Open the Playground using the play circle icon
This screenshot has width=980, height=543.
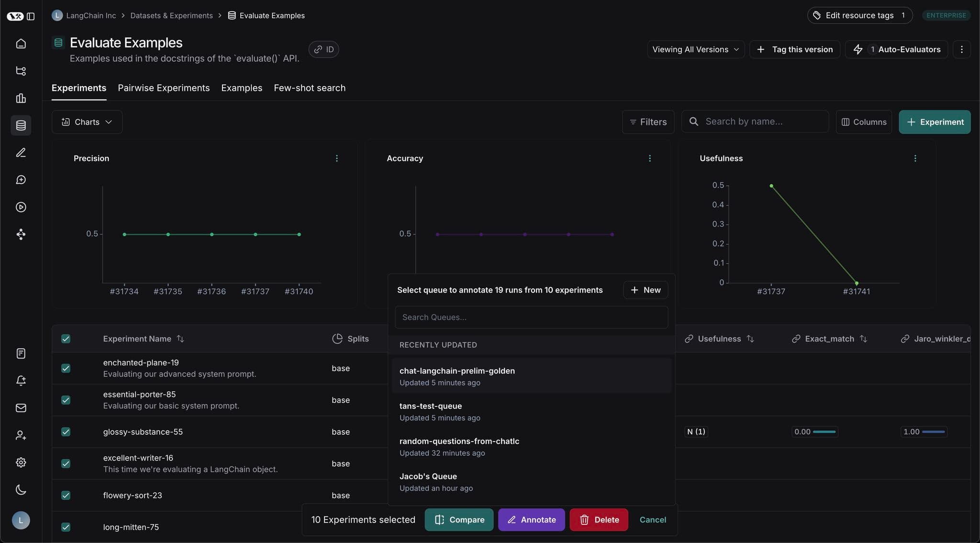pos(21,207)
